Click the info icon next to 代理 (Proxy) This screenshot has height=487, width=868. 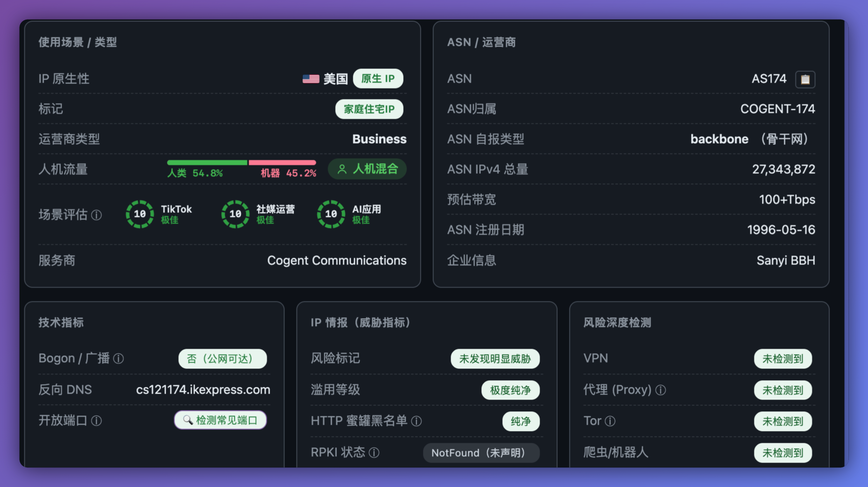(660, 390)
